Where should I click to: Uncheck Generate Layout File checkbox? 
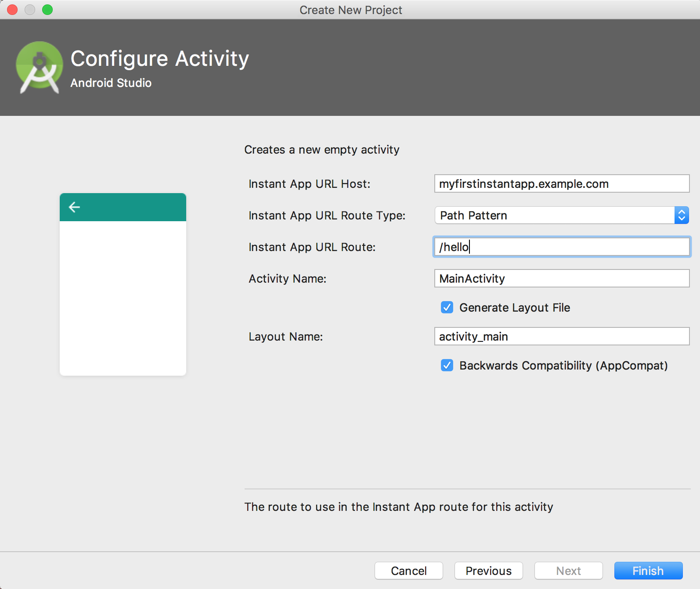point(447,307)
